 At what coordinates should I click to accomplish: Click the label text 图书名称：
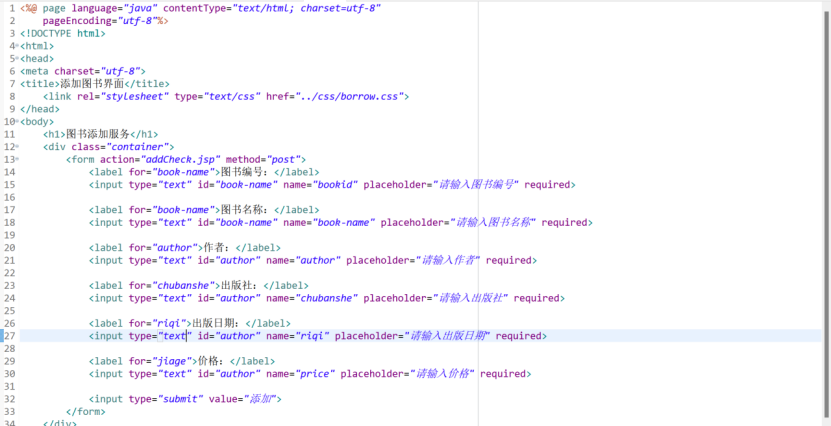point(247,210)
